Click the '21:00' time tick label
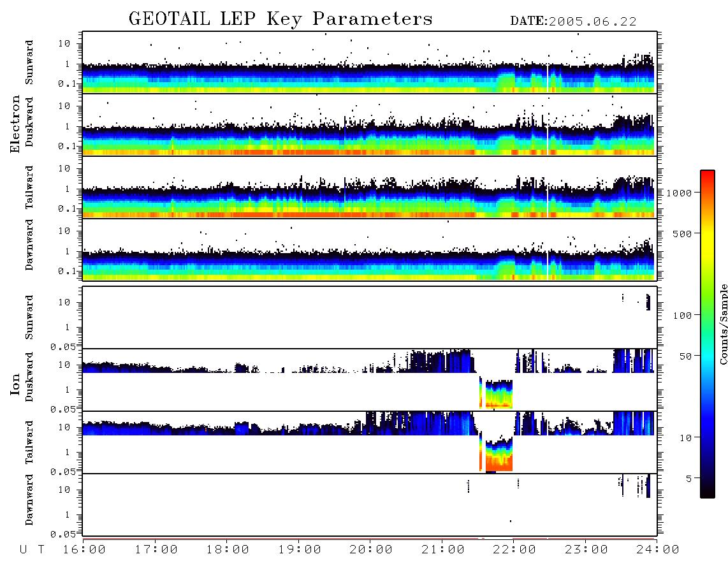The image size is (728, 561). (x=443, y=550)
